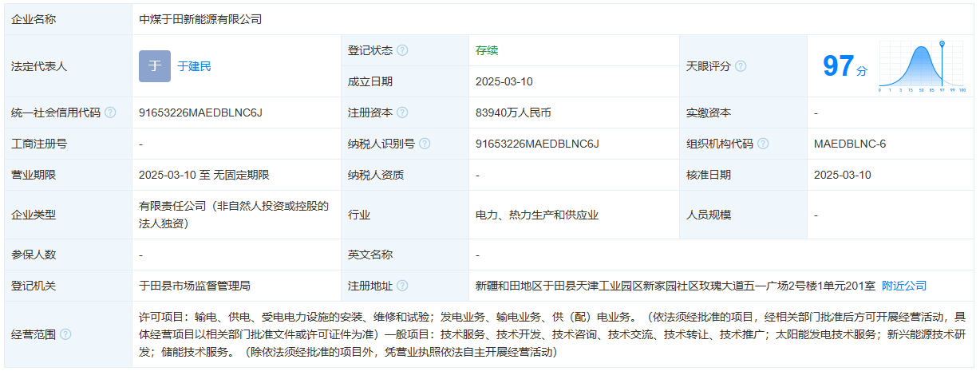This screenshot has width=980, height=375.
Task: Open help tooltip for 统一社会信用代码
Action: pos(110,112)
